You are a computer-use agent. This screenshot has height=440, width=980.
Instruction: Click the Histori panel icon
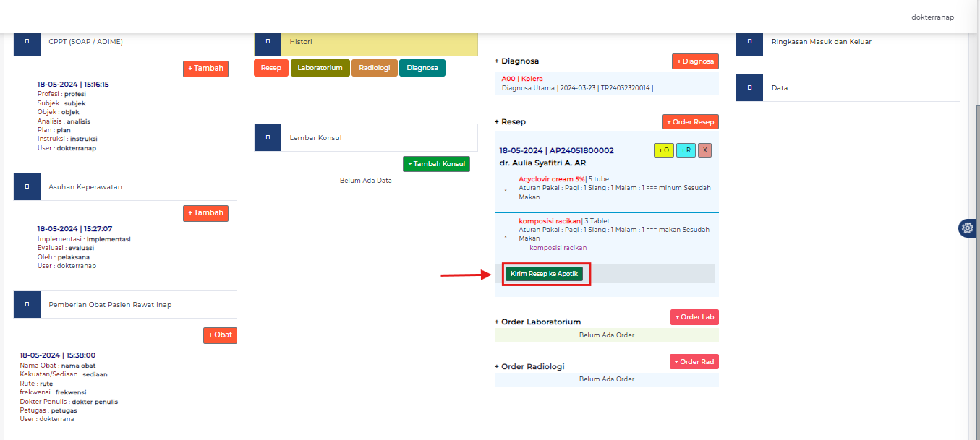tap(268, 43)
